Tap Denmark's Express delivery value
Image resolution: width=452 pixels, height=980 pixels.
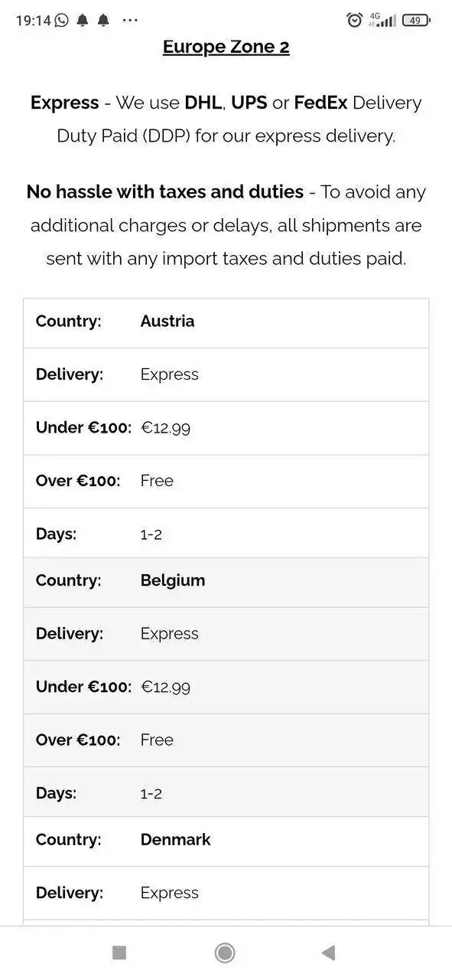pos(170,893)
